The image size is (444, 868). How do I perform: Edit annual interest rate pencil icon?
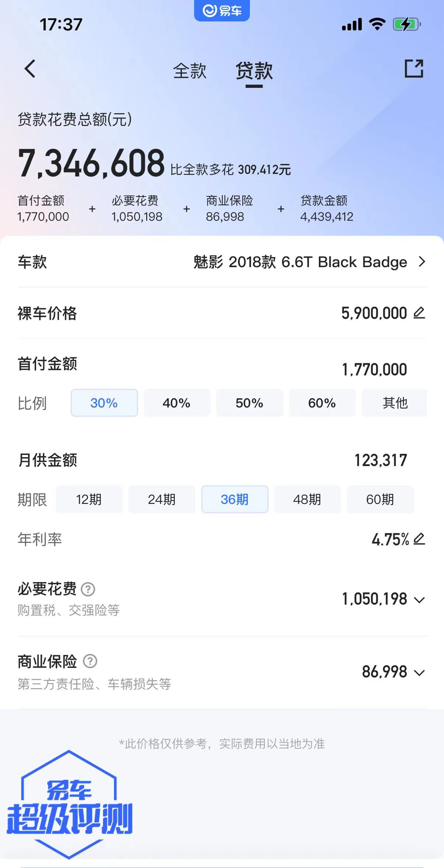419,539
